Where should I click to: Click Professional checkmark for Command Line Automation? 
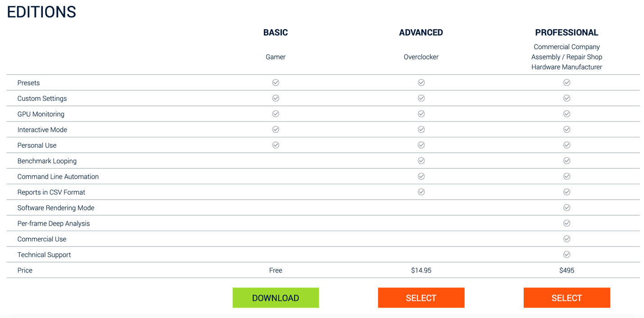coord(567,176)
